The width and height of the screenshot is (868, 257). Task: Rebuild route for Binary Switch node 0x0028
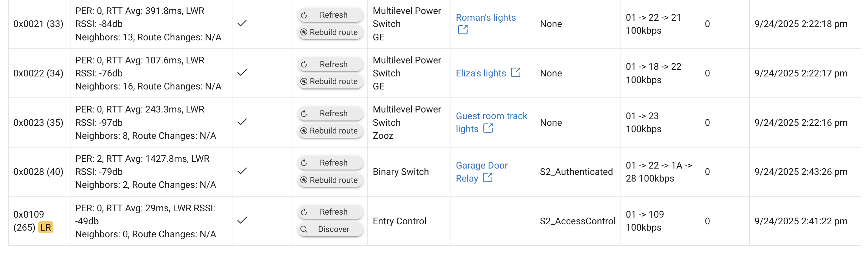[x=330, y=180]
